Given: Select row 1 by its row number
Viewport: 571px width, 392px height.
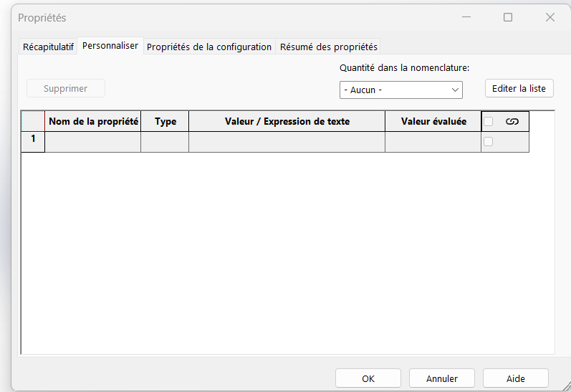Looking at the screenshot, I should click(33, 141).
